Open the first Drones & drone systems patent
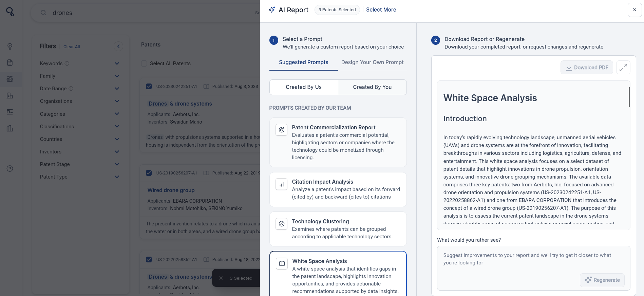The height and width of the screenshot is (296, 644). click(x=180, y=104)
